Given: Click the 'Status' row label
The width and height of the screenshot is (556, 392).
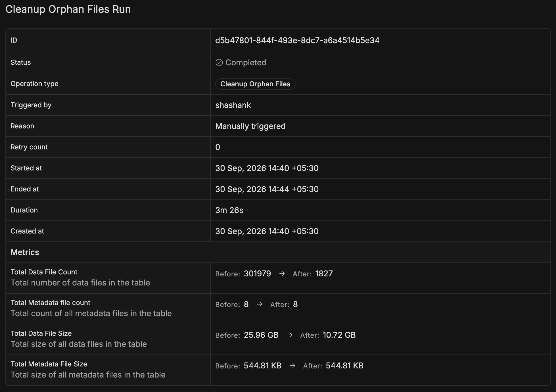Looking at the screenshot, I should coord(21,62).
